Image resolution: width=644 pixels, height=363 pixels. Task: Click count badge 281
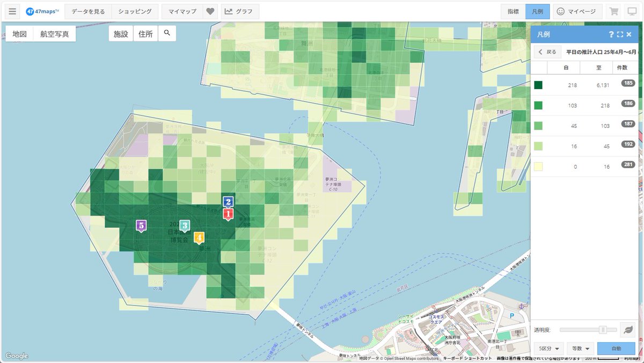coord(628,164)
